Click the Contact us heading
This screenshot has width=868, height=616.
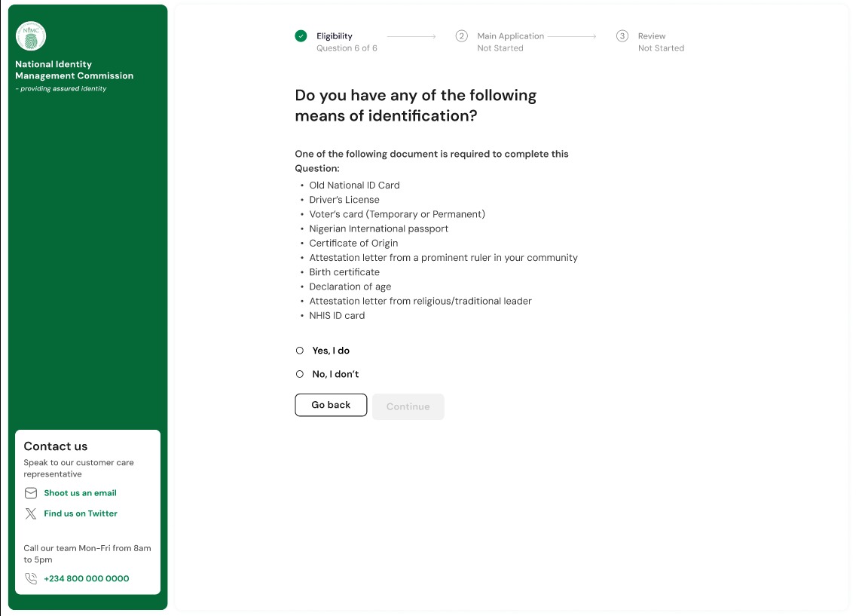tap(55, 446)
